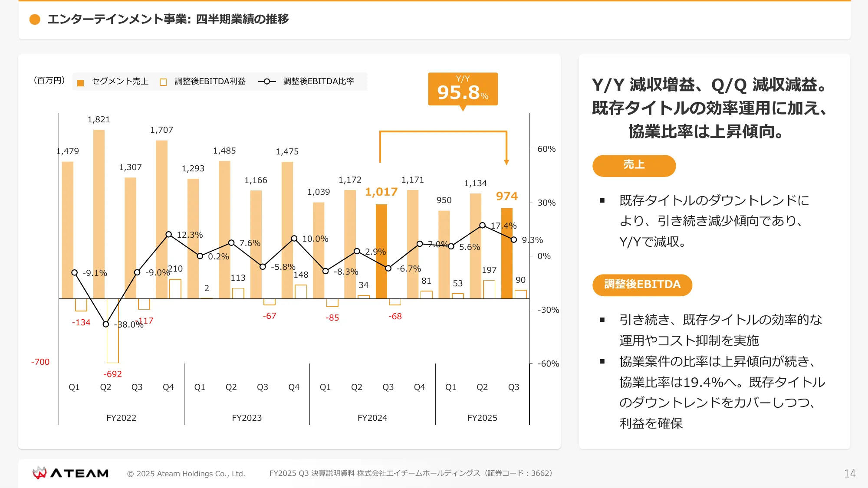Click the page number 14
Image resolution: width=868 pixels, height=488 pixels.
[x=849, y=473]
